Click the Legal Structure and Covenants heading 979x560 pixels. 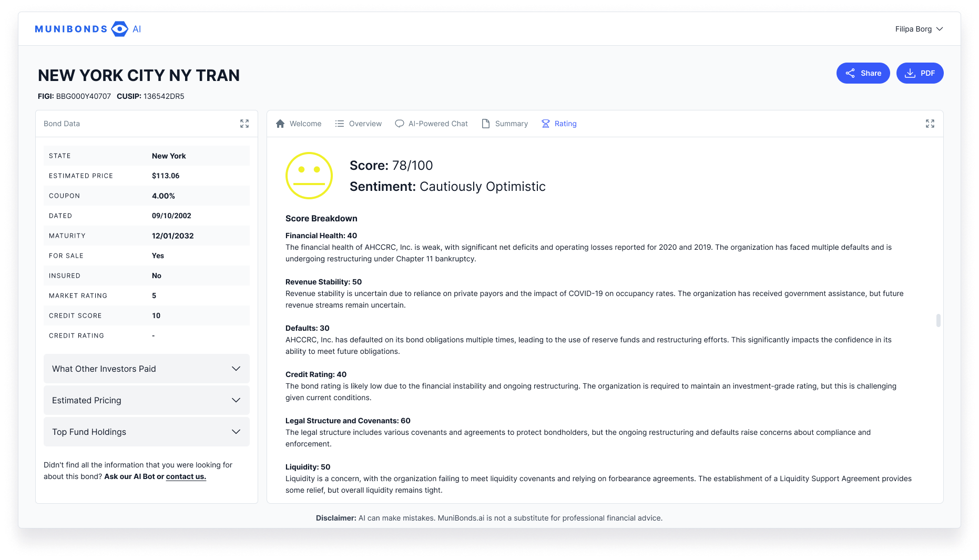coord(348,421)
